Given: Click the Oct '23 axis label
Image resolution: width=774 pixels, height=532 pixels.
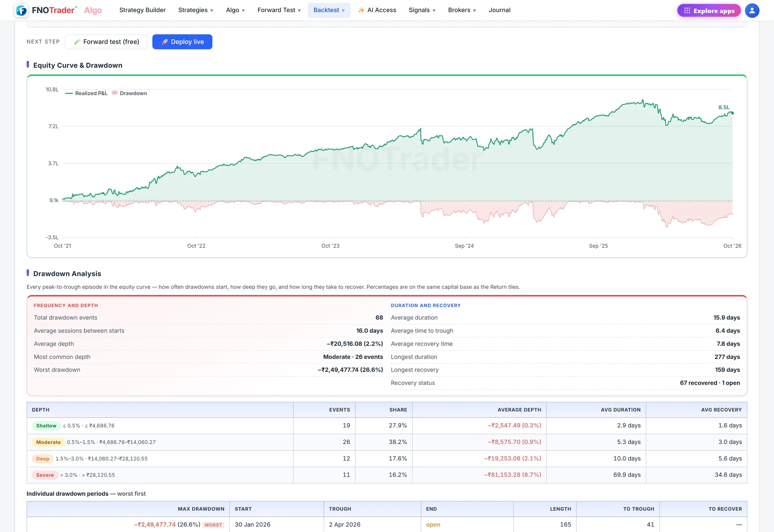Looking at the screenshot, I should [330, 246].
